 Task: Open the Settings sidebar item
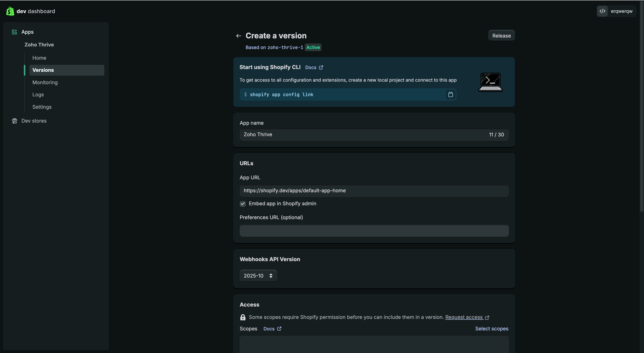pyautogui.click(x=42, y=107)
